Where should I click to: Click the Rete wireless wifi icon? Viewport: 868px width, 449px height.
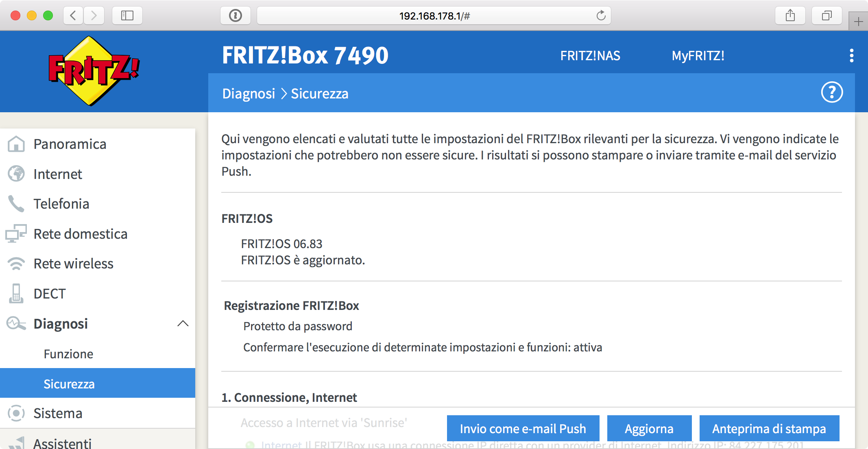pyautogui.click(x=16, y=264)
